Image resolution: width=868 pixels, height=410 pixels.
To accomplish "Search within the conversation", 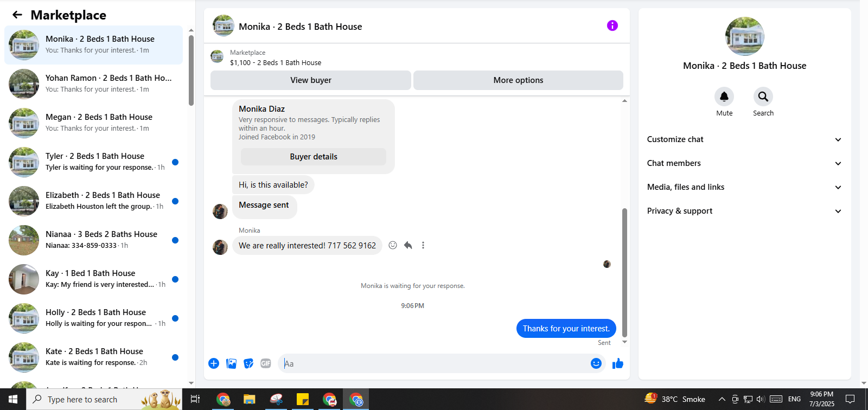I will pyautogui.click(x=763, y=97).
